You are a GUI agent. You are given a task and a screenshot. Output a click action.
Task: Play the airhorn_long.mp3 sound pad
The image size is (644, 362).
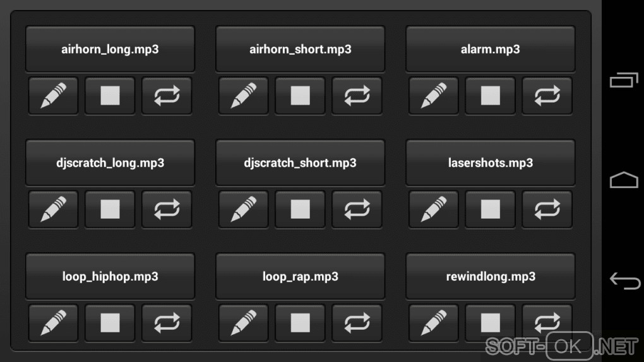[x=110, y=49]
